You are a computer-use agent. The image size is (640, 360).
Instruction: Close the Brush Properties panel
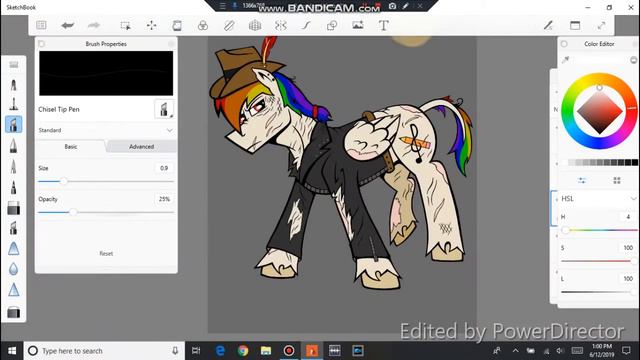pos(171,44)
